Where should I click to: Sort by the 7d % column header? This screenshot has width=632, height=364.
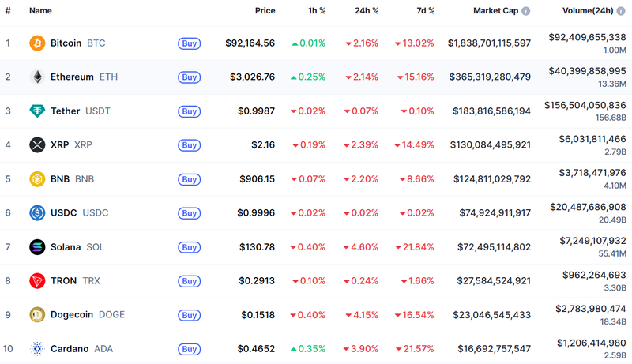[x=425, y=11]
